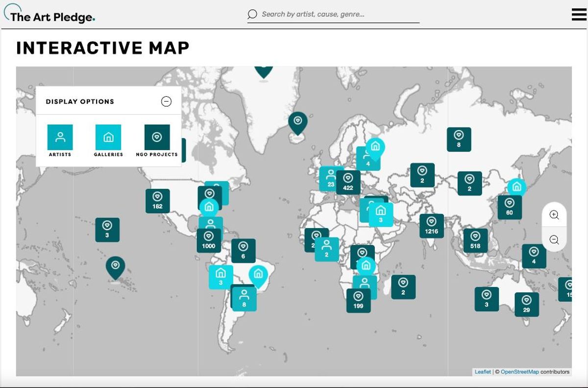Open the search magnifier icon
Viewport: 588px width, 388px height.
point(251,14)
